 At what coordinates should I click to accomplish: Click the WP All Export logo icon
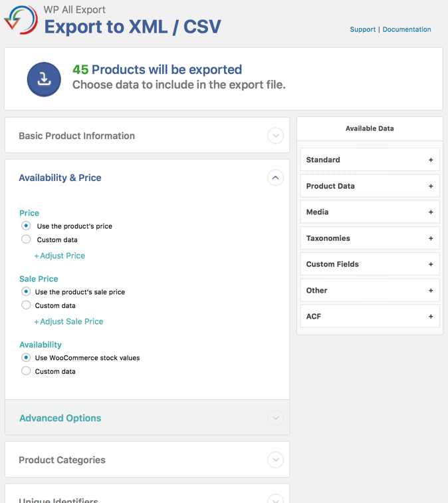tap(21, 20)
